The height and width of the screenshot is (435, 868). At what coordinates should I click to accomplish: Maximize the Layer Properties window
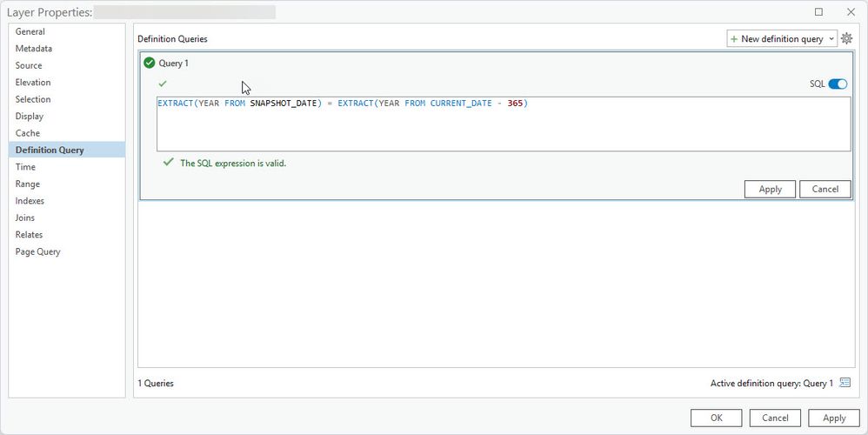point(818,12)
